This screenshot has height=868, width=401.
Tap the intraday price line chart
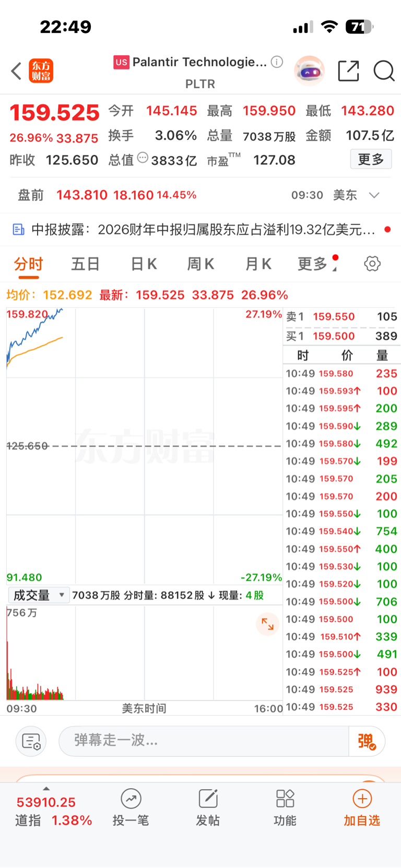(144, 446)
